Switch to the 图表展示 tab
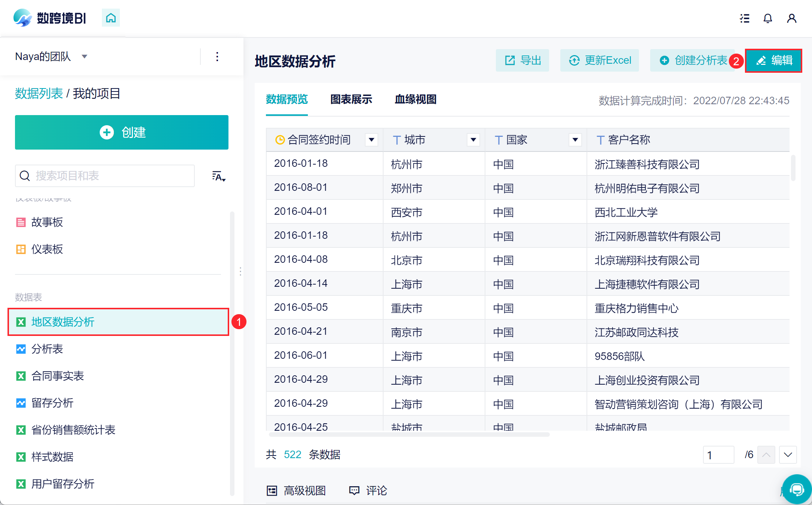 pos(351,99)
